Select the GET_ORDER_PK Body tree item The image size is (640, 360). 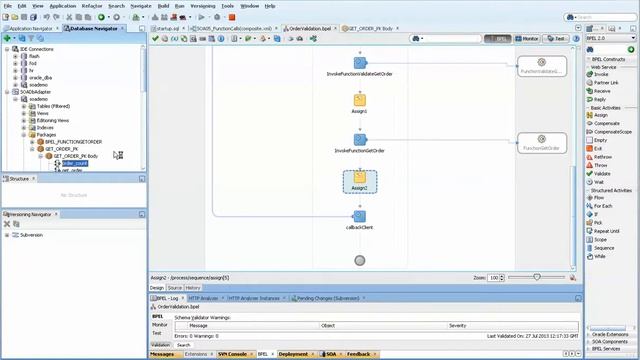pos(76,156)
